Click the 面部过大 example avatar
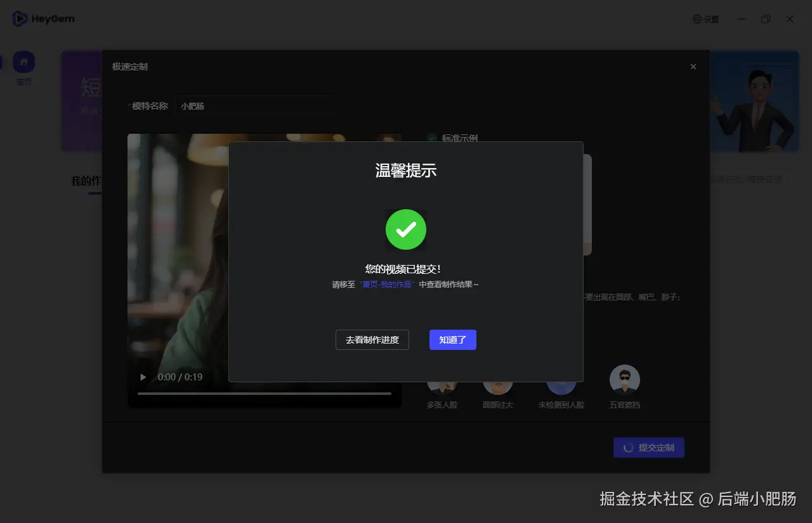This screenshot has width=812, height=523. (498, 387)
